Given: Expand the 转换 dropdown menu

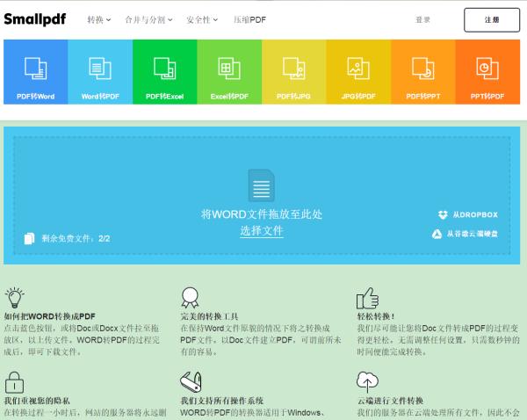Looking at the screenshot, I should pos(98,20).
